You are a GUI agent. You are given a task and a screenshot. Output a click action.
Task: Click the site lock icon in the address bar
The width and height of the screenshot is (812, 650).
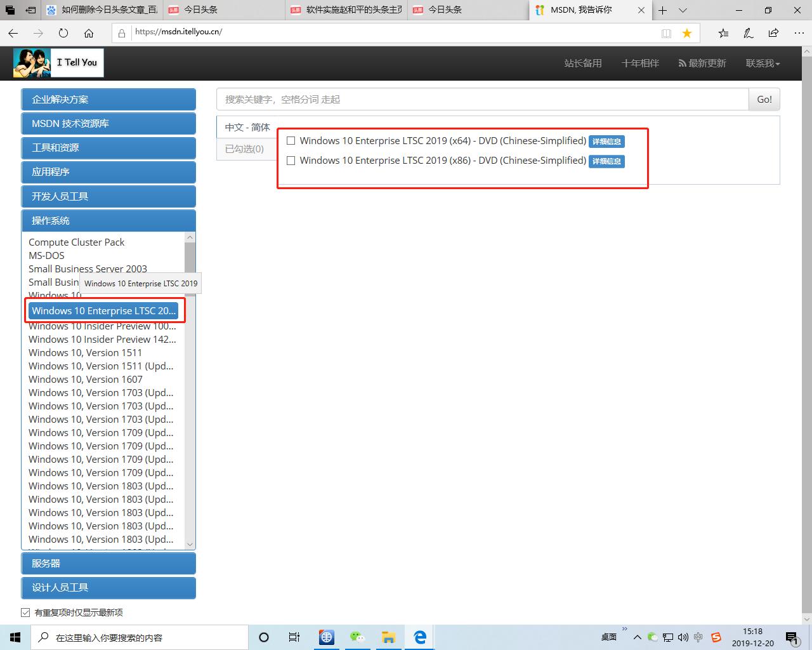[122, 33]
